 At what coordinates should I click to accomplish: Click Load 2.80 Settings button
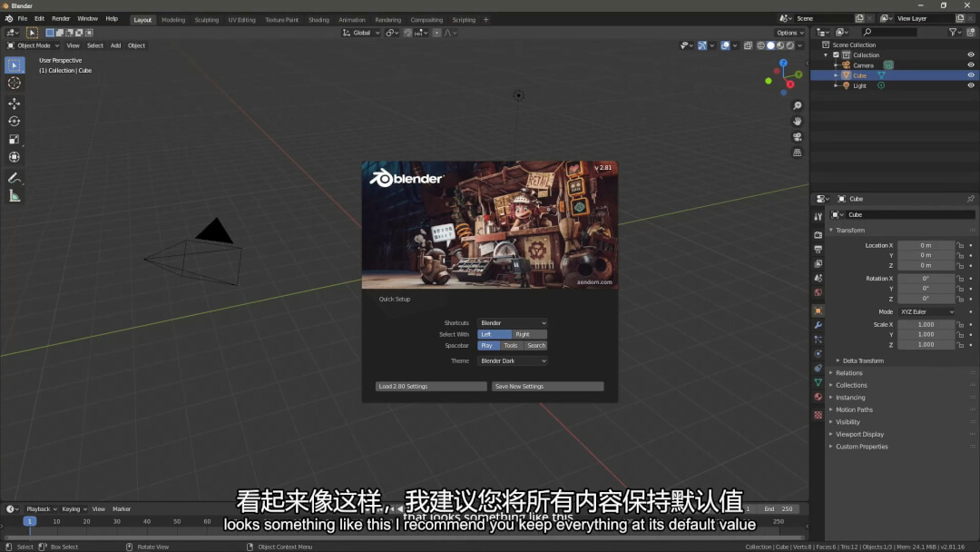point(431,387)
